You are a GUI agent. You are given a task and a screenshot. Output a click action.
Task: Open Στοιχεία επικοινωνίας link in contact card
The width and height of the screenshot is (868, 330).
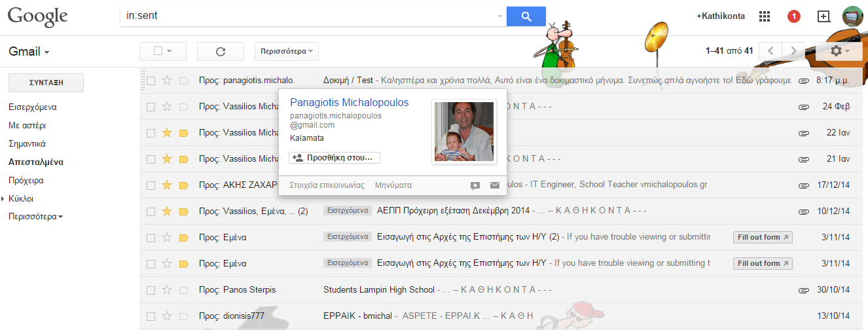coord(327,185)
